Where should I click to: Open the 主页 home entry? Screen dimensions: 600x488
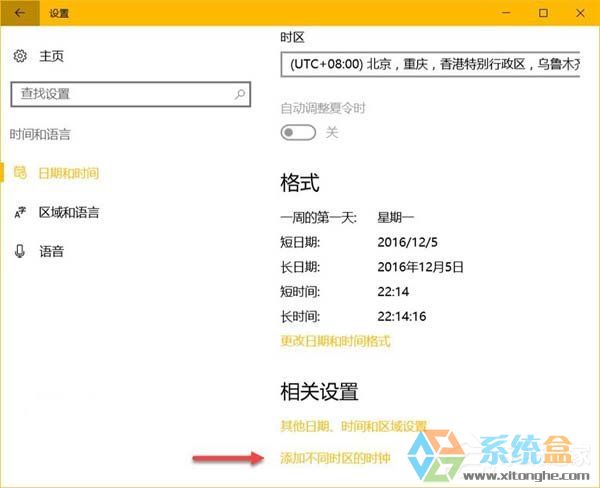52,56
